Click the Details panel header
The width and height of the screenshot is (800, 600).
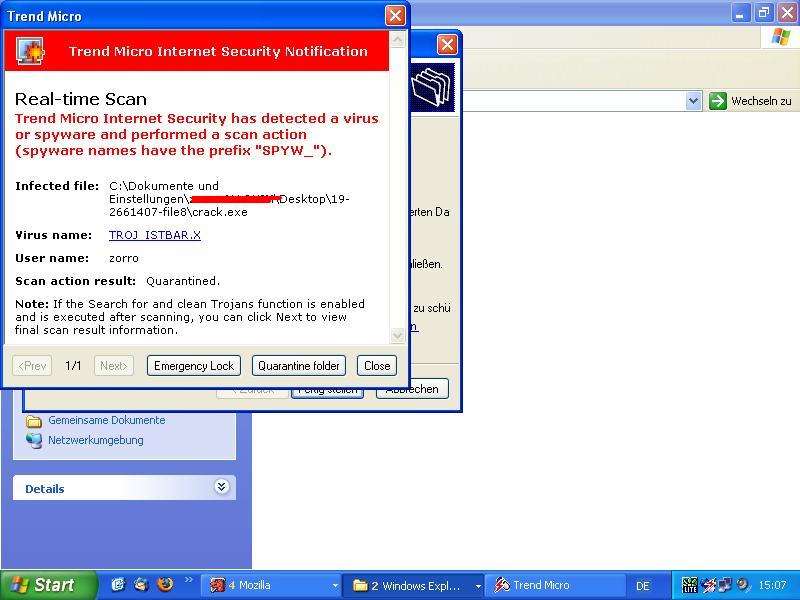(x=124, y=488)
